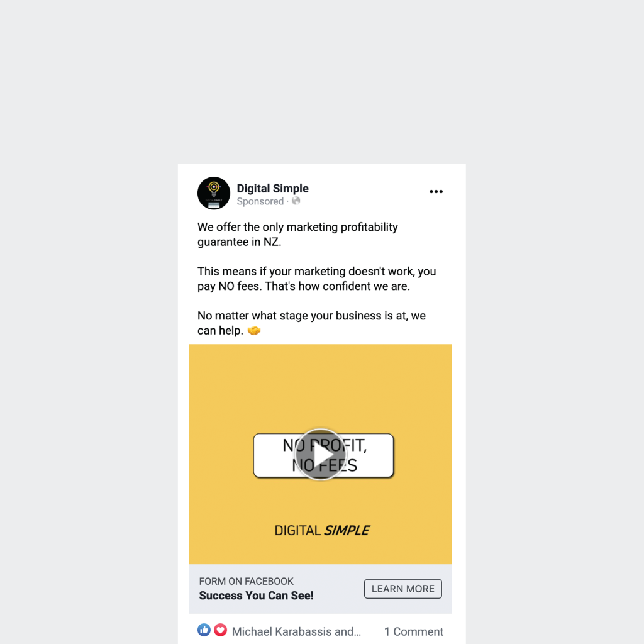644x644 pixels.
Task: Click the Success You Can See! headline
Action: [257, 596]
